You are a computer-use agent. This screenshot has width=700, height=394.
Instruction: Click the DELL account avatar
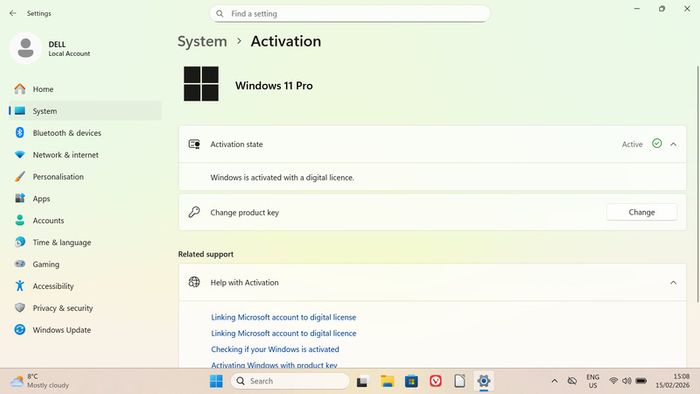coord(25,48)
